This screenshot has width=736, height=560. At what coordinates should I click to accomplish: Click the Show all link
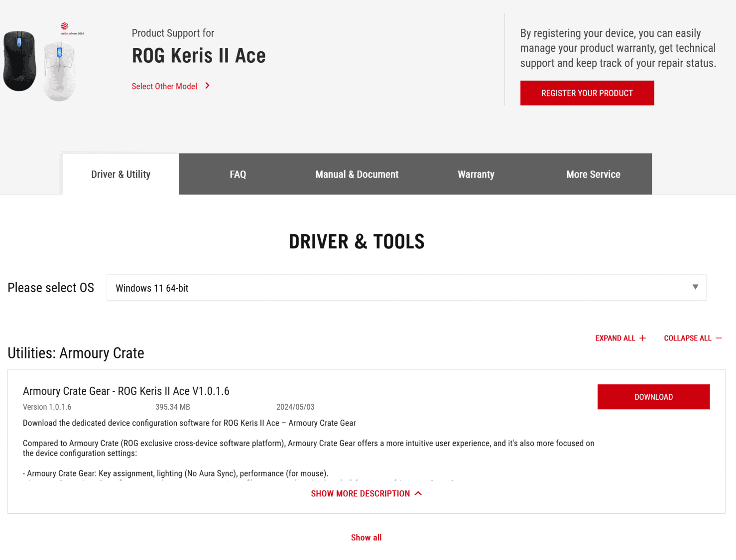point(366,538)
